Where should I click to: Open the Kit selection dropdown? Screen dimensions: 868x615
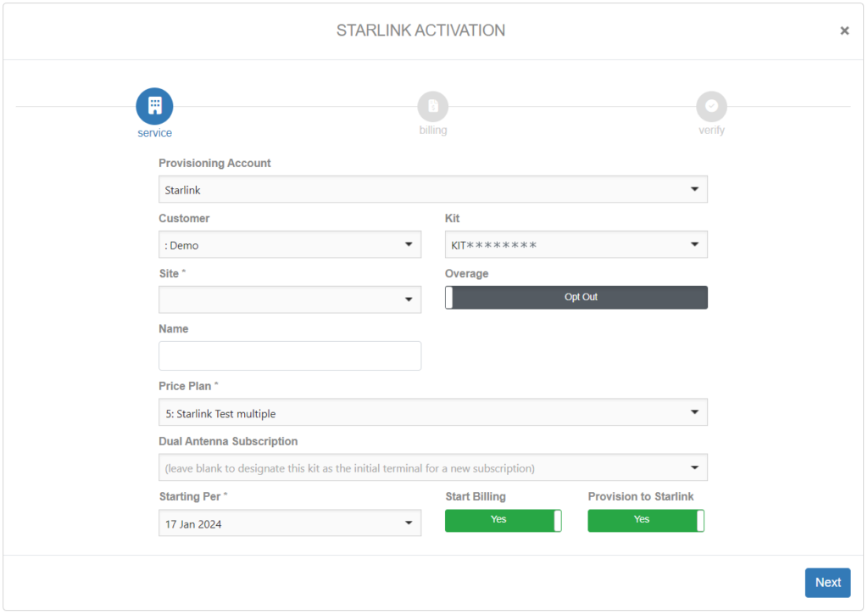point(576,245)
